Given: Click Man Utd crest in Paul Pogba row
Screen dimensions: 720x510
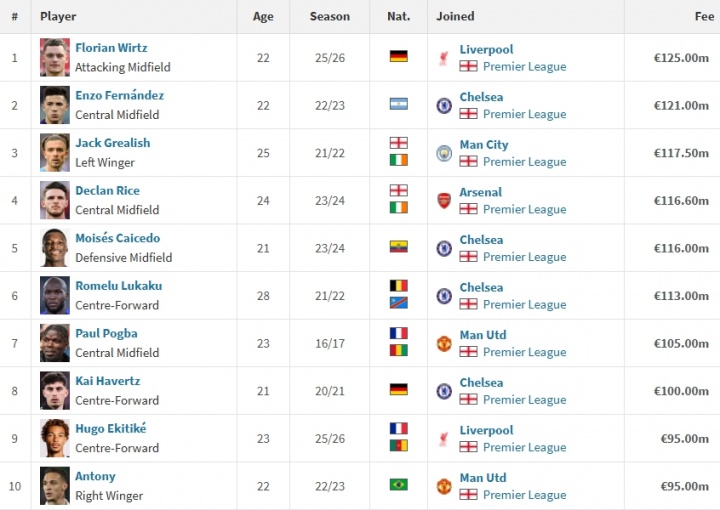Looking at the screenshot, I should pyautogui.click(x=443, y=344).
